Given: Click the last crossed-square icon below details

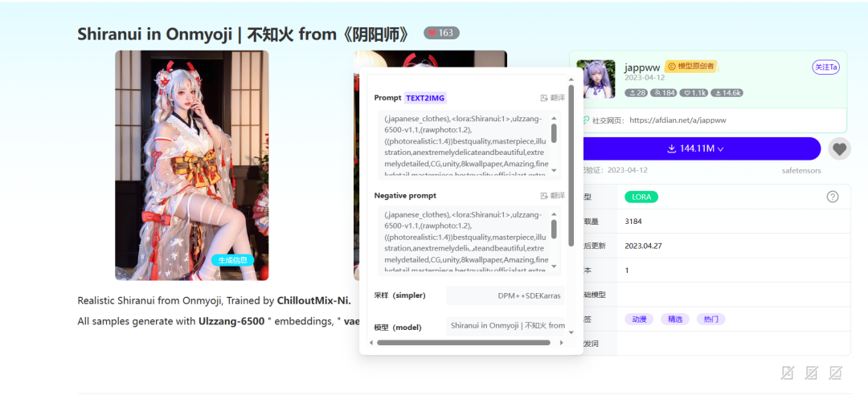Looking at the screenshot, I should coord(835,372).
